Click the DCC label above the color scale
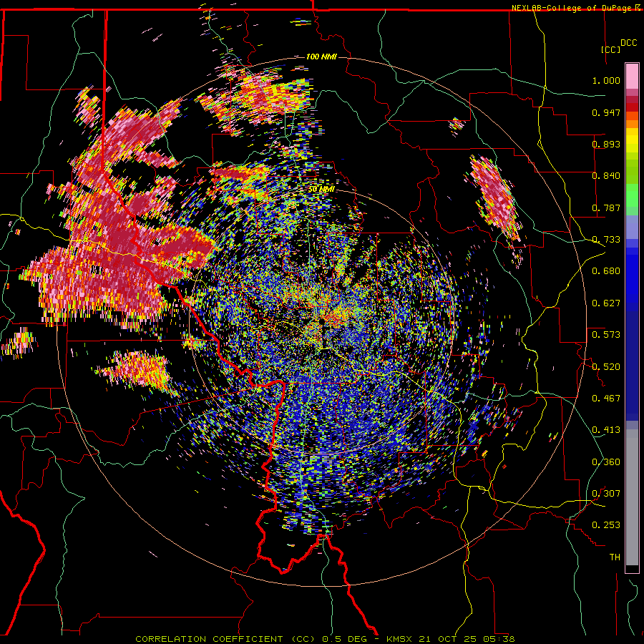This screenshot has height=644, width=644. (x=628, y=43)
